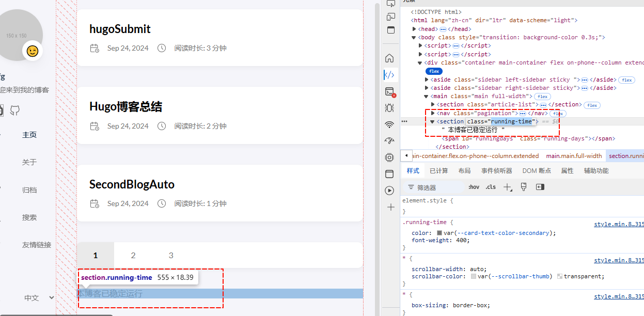Collapse the body element node
The width and height of the screenshot is (644, 316).
pyautogui.click(x=414, y=37)
